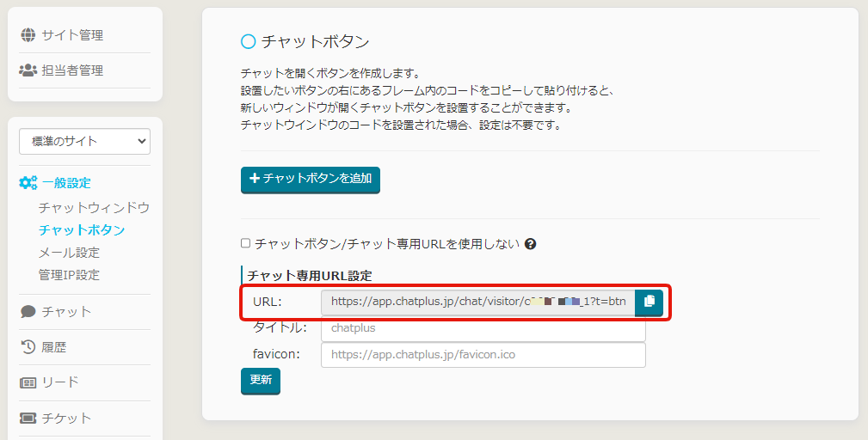Click into the タイトル input field

click(483, 328)
